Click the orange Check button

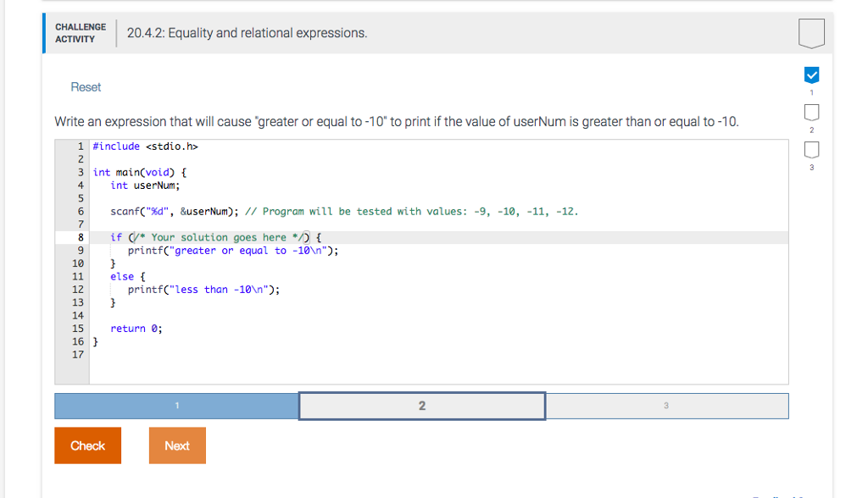(x=87, y=445)
